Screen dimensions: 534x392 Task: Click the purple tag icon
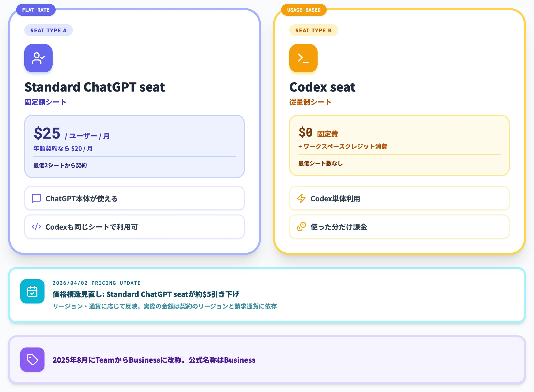(x=32, y=360)
